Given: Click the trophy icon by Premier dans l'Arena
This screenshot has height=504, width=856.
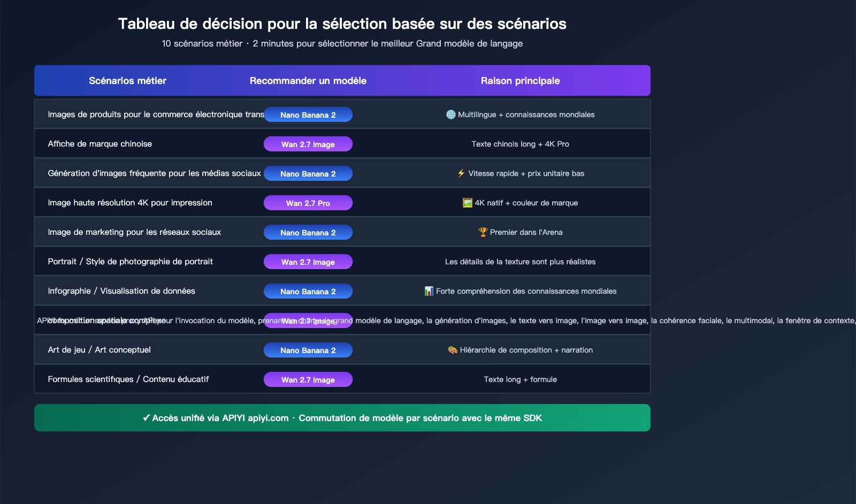Looking at the screenshot, I should [483, 232].
